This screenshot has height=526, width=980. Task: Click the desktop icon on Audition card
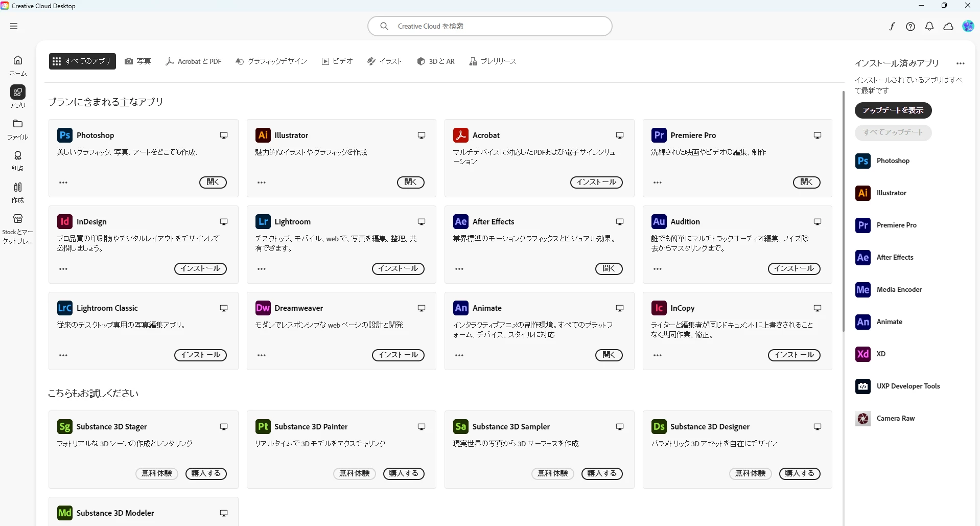pyautogui.click(x=818, y=222)
